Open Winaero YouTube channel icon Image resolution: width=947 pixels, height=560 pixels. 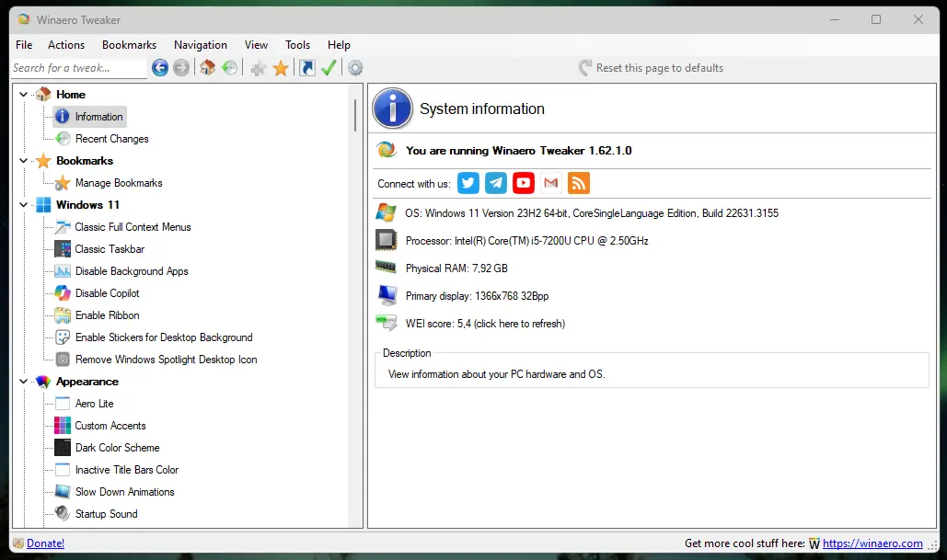(524, 183)
